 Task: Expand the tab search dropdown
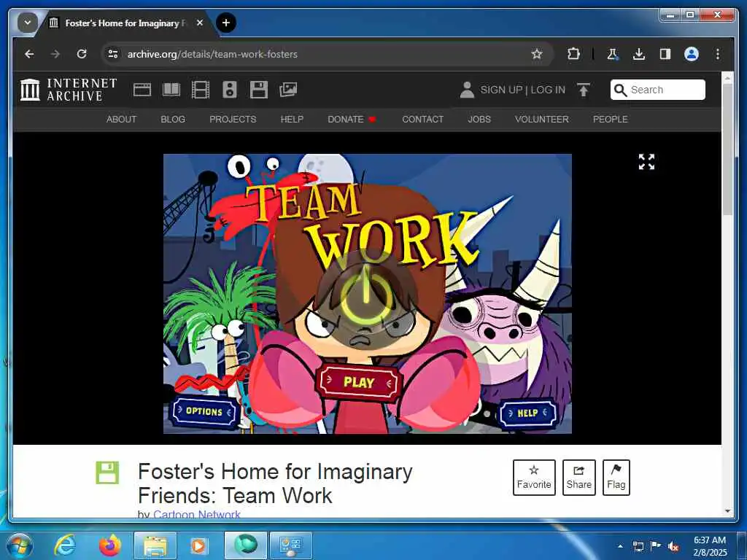pyautogui.click(x=27, y=23)
